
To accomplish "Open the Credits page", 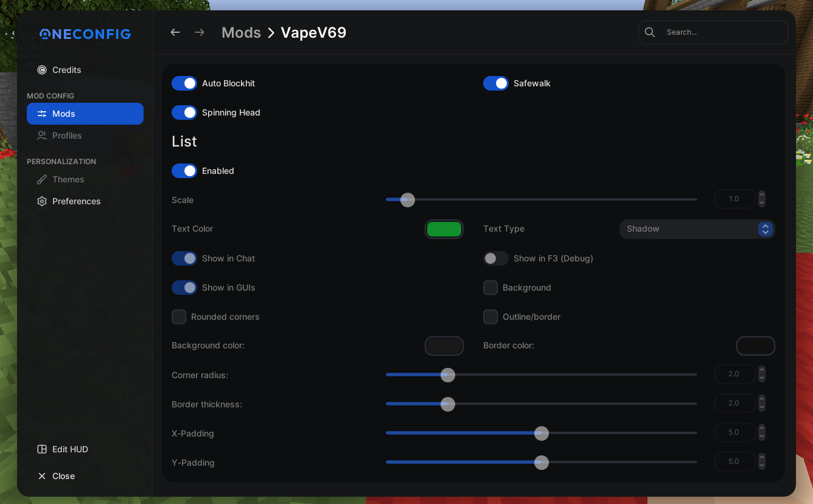I will click(85, 70).
